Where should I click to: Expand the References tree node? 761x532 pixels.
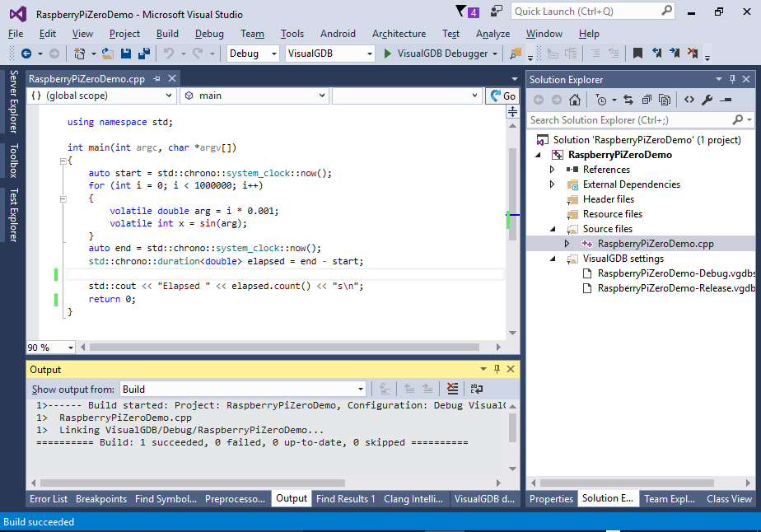click(x=553, y=170)
